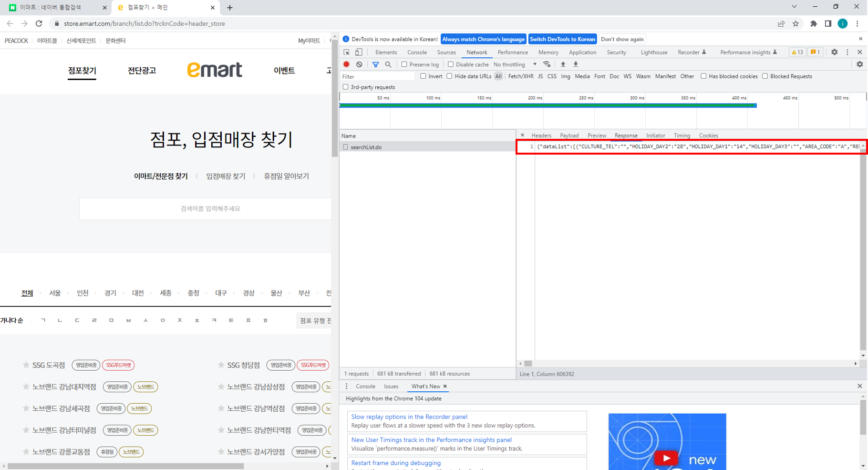The width and height of the screenshot is (868, 470).
Task: Click Switch DevTools to Korean
Action: (x=562, y=39)
